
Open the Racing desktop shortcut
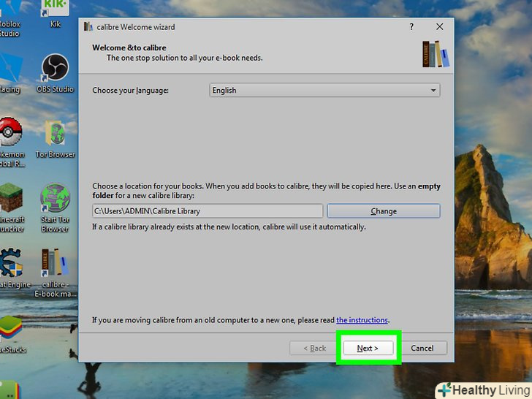10,73
